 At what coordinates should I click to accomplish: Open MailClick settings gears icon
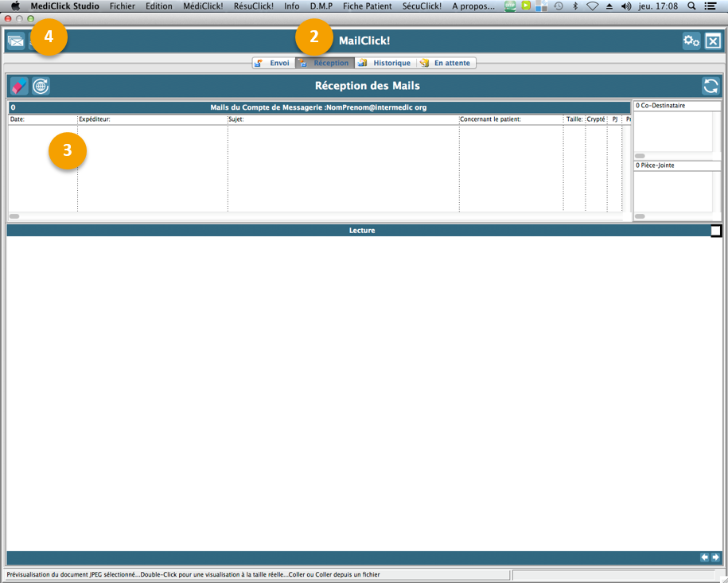click(691, 41)
